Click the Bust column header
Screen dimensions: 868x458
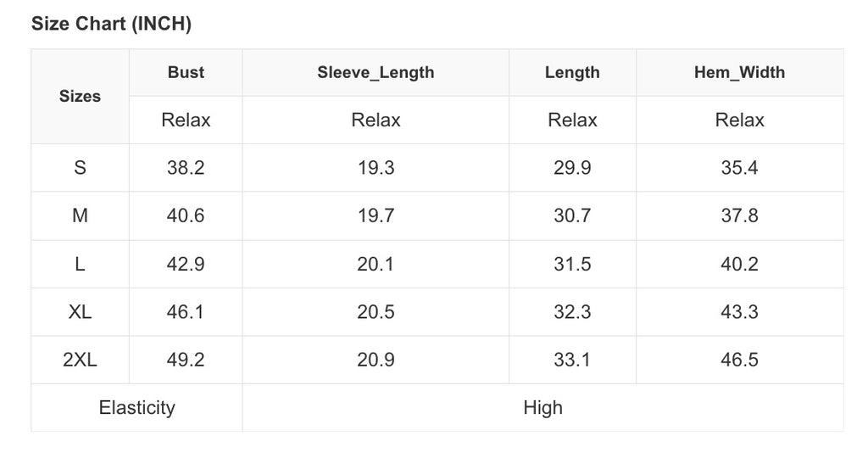pos(186,73)
